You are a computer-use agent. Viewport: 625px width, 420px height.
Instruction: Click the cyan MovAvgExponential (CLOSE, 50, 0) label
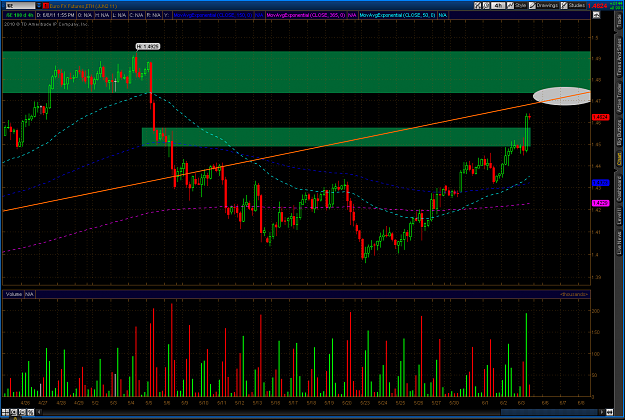[397, 15]
